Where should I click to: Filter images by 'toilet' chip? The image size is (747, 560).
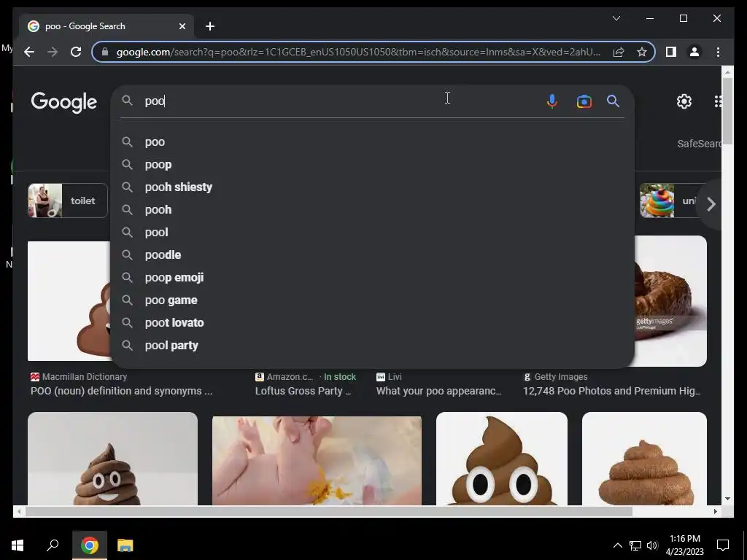coord(68,201)
